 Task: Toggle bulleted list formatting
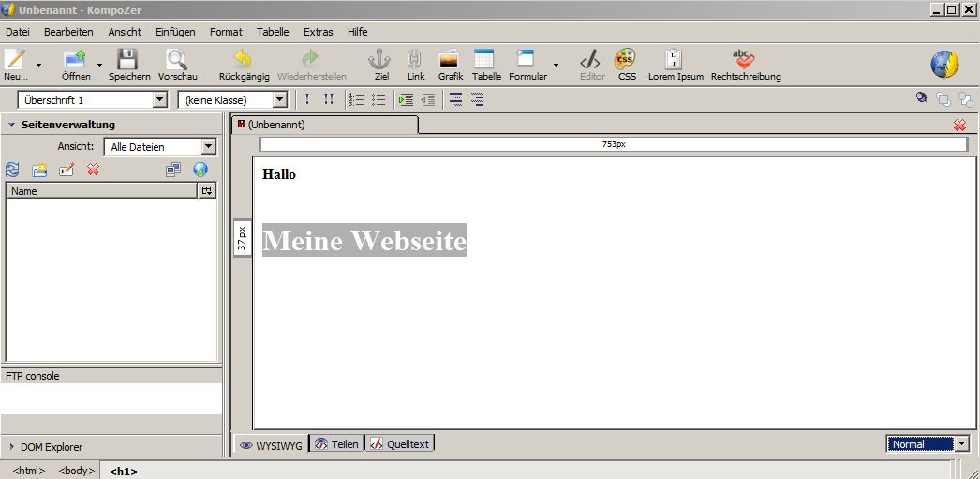[x=379, y=99]
